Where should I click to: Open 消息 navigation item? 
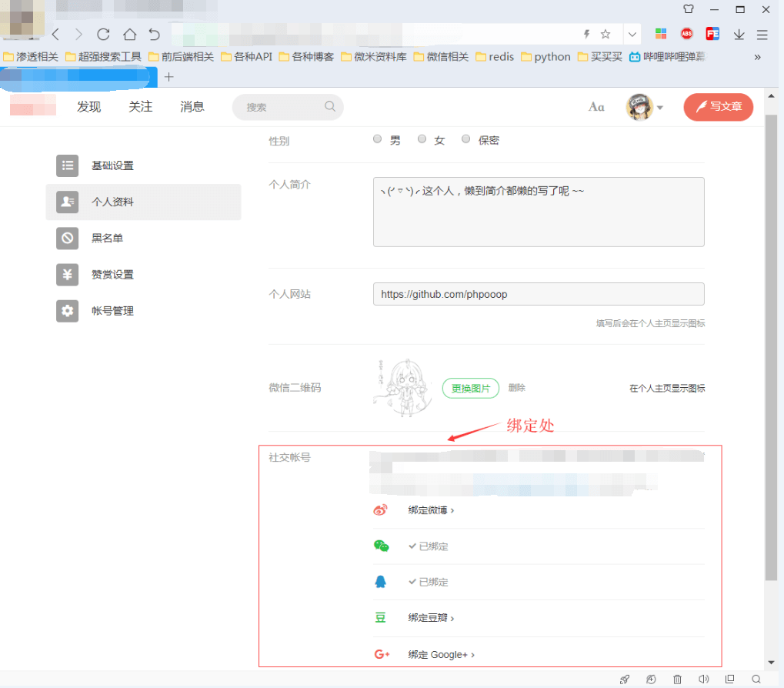coord(192,106)
